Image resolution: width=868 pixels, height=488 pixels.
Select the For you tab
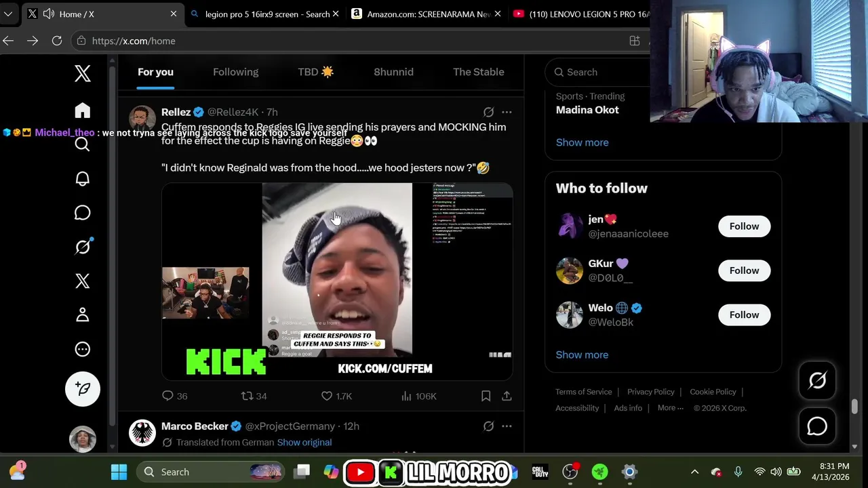155,72
